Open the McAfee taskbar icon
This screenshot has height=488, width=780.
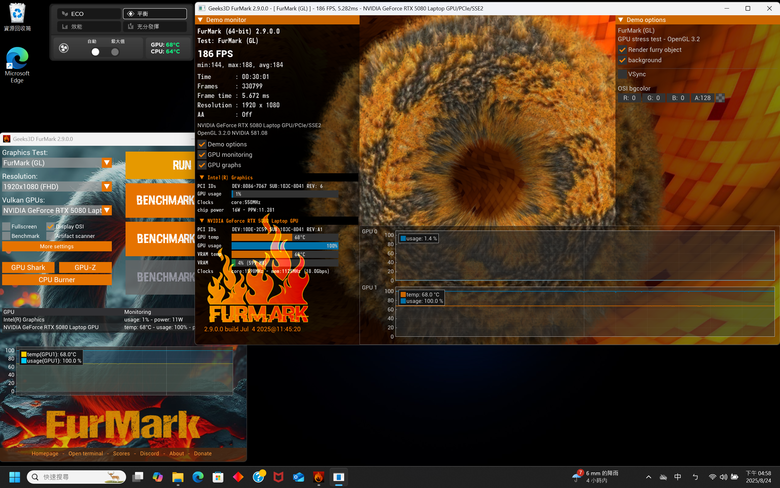coord(279,477)
